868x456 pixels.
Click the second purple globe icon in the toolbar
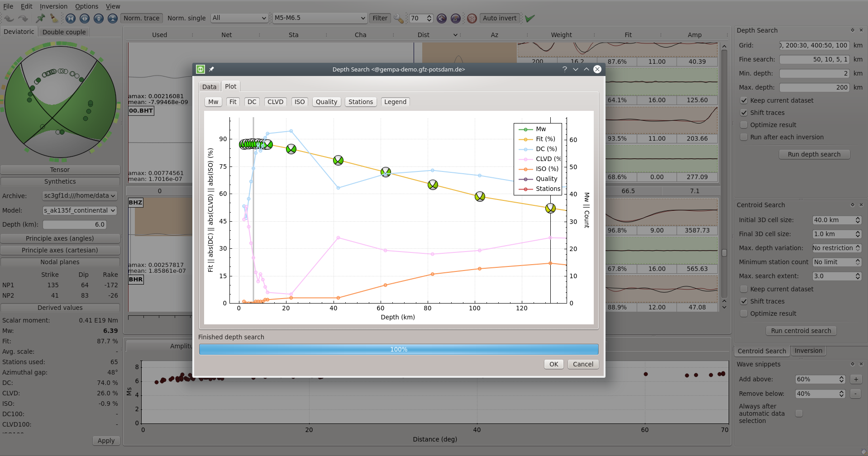click(x=456, y=18)
